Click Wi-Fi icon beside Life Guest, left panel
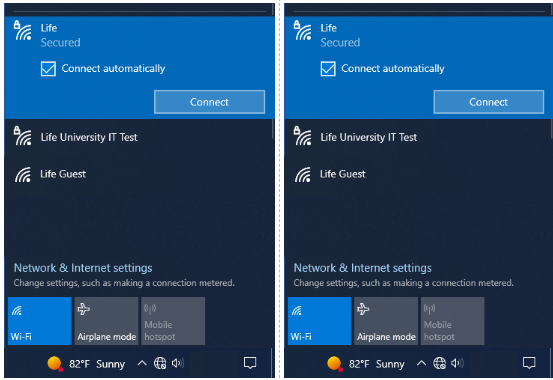553x380 pixels. (23, 175)
